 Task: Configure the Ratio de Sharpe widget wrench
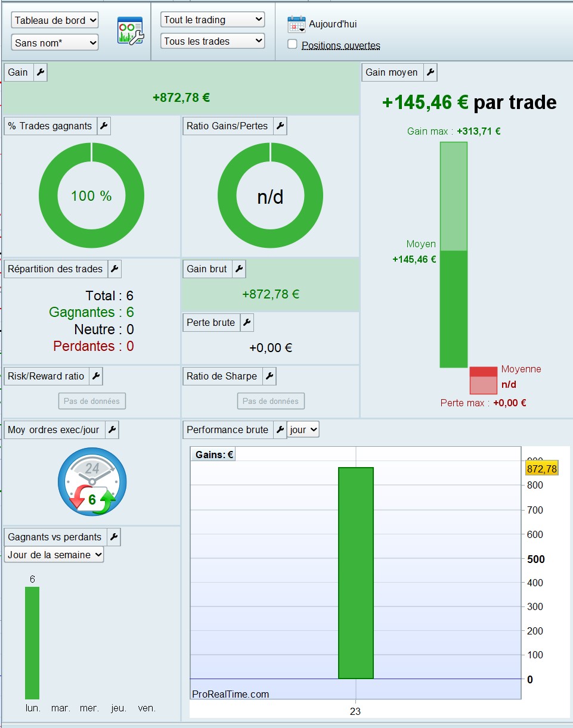(x=270, y=376)
